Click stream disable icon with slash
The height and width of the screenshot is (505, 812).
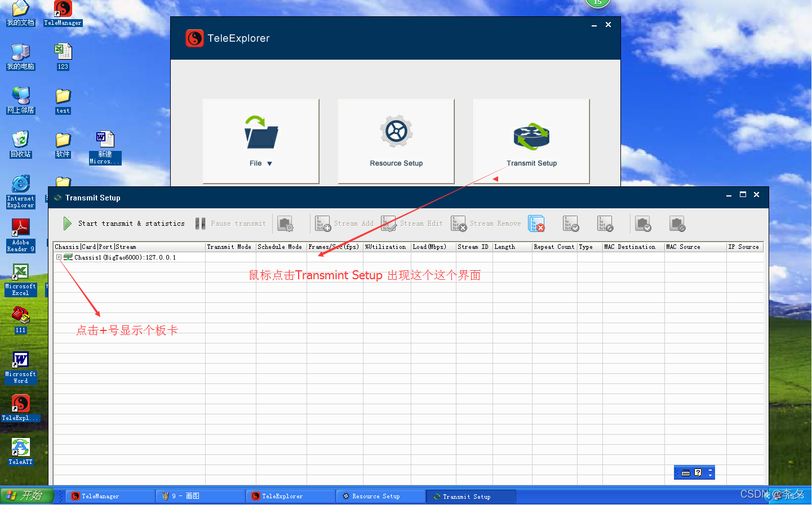[x=605, y=224]
